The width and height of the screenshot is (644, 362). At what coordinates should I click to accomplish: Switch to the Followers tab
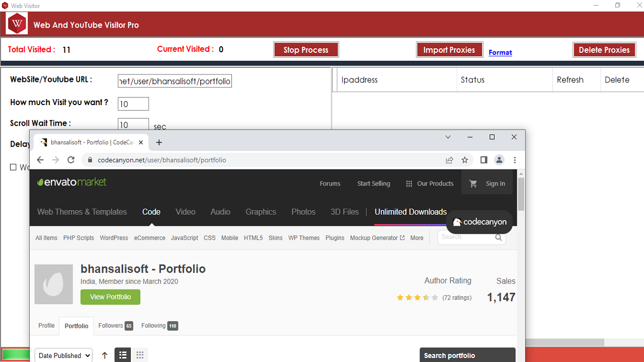(115, 326)
